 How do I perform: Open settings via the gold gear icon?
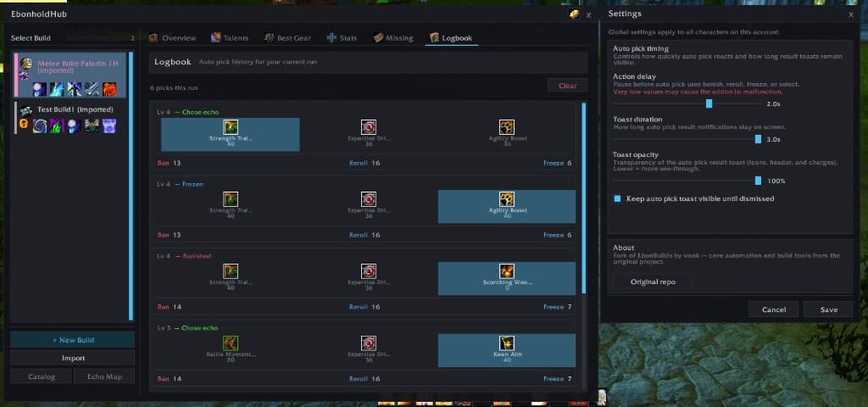tap(574, 14)
